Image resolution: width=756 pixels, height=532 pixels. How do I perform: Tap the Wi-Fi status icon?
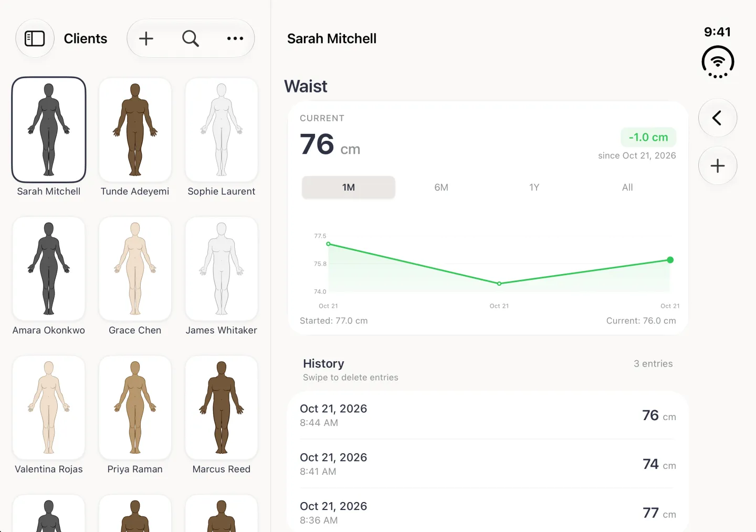(x=718, y=62)
